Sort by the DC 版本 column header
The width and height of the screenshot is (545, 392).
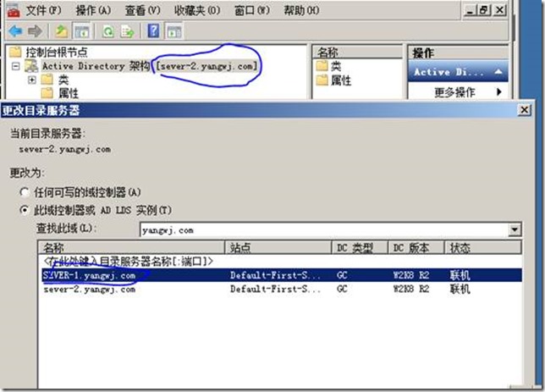(416, 248)
